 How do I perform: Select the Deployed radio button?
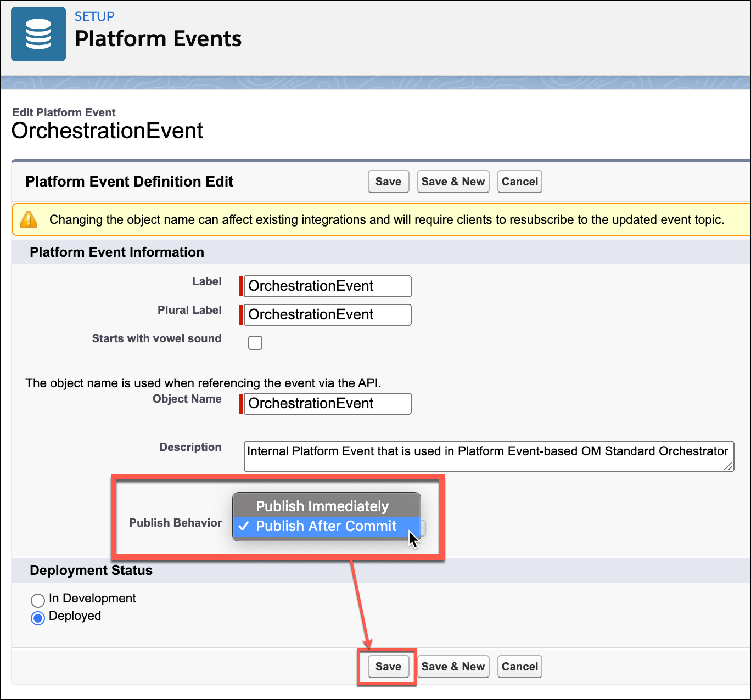point(37,618)
